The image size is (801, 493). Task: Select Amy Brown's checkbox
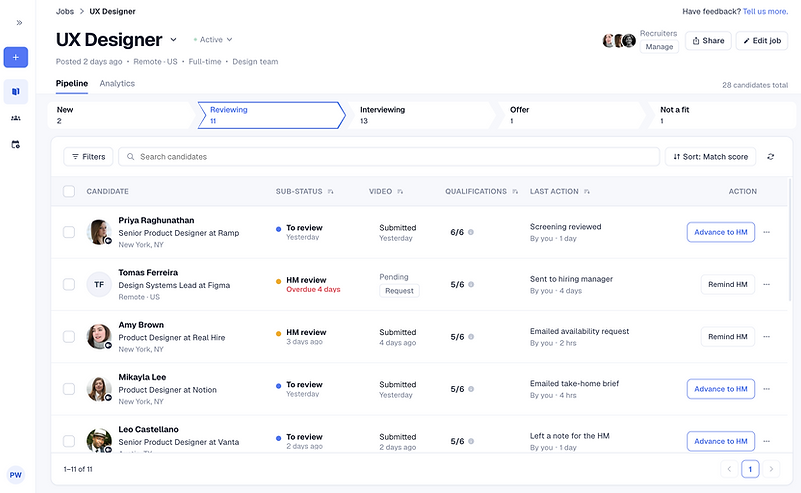point(69,337)
